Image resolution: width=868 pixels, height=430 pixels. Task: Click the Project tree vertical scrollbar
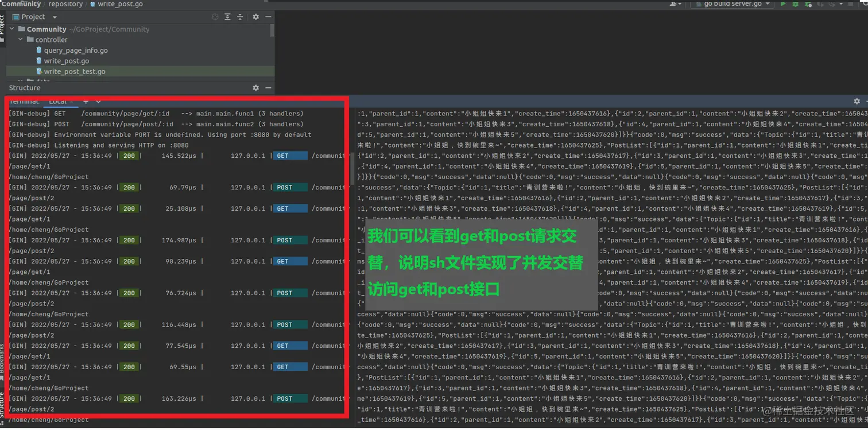tap(272, 32)
